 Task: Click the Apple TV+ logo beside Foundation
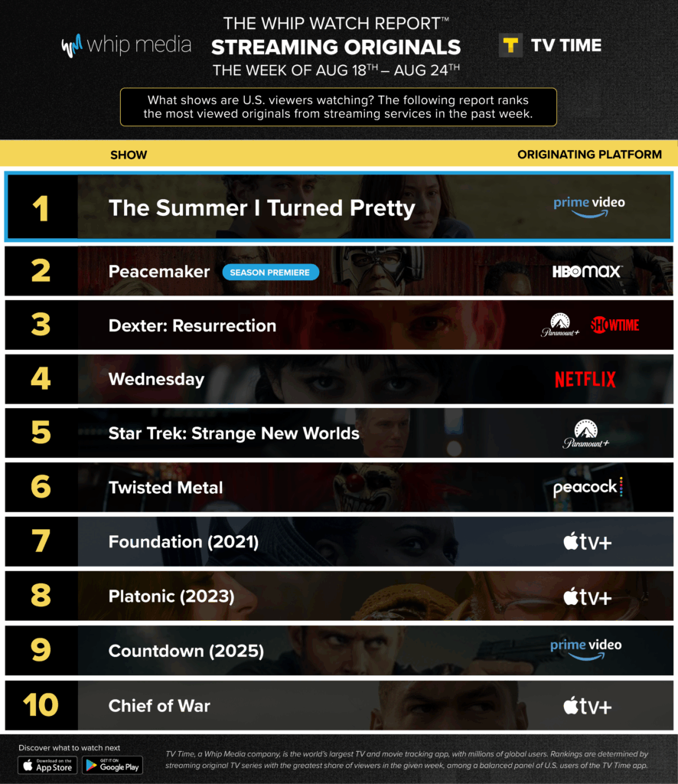587,541
